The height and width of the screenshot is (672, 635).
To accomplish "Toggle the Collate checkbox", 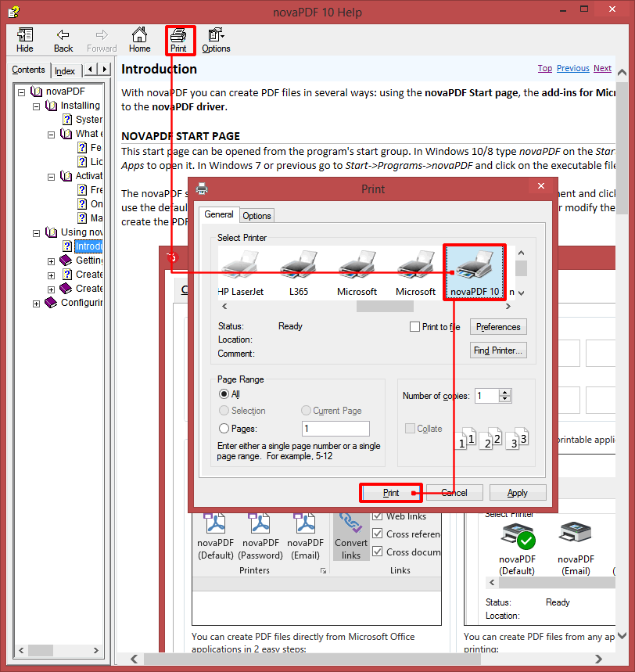I will pos(410,429).
